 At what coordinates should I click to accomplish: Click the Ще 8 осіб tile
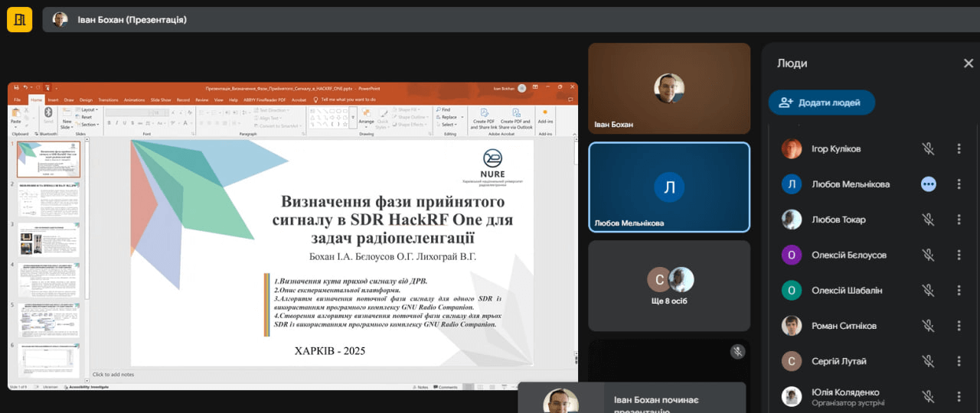coord(668,286)
